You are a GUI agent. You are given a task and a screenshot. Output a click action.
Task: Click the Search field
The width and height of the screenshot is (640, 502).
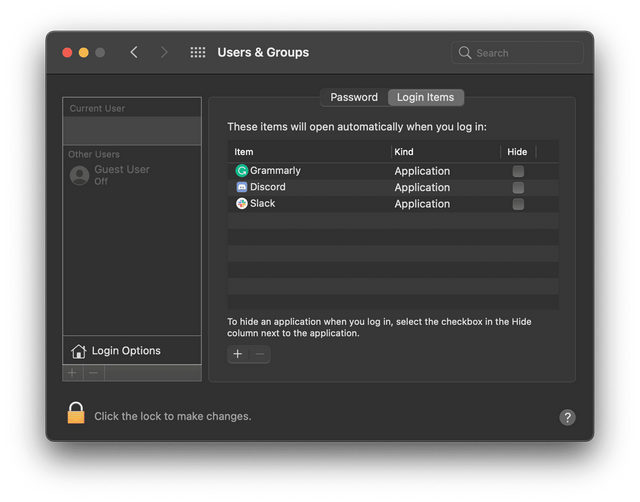[518, 53]
